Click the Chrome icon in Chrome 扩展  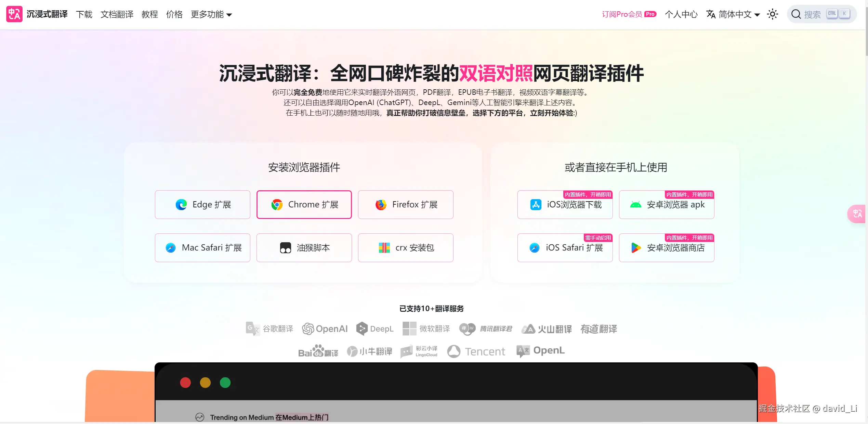(x=277, y=205)
